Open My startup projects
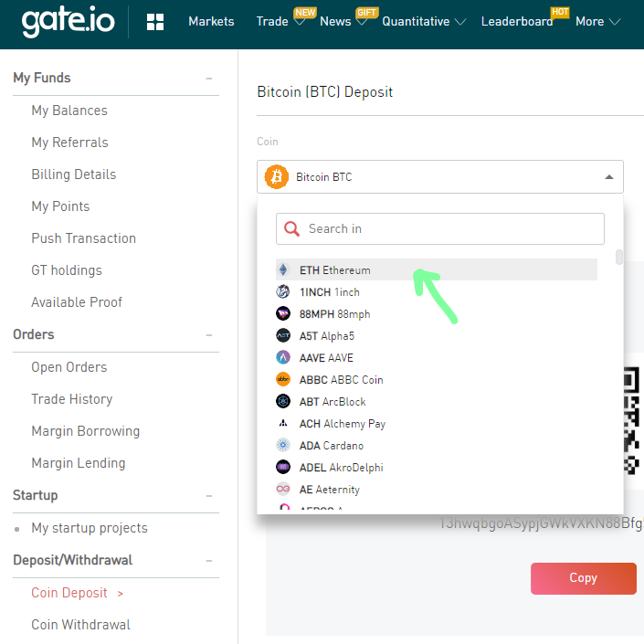Viewport: 644px width, 644px height. point(90,528)
